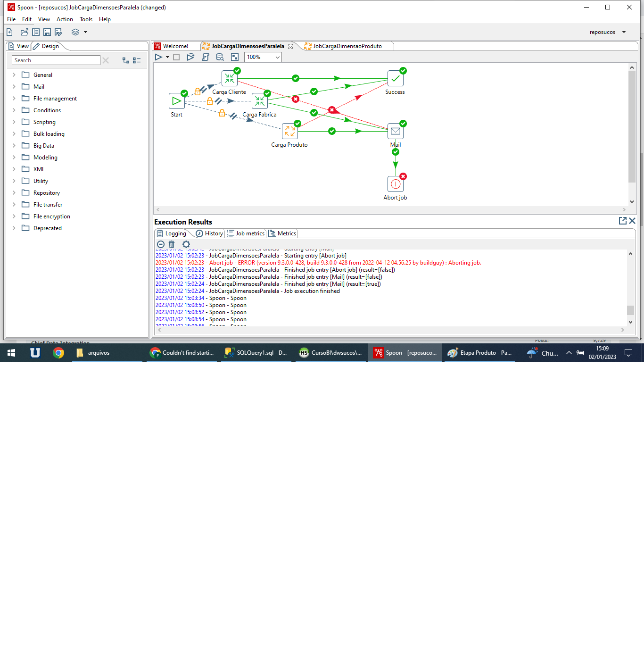Open the run options dropdown arrow

click(x=167, y=57)
